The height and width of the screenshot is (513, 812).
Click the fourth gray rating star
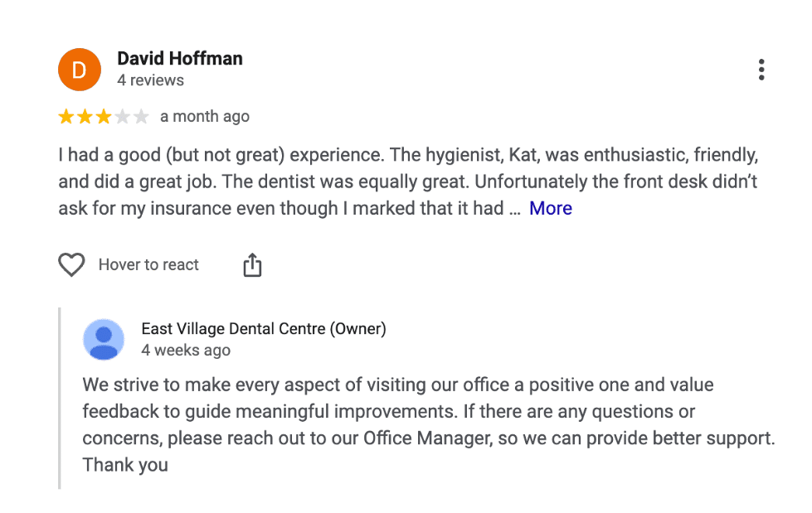coord(123,117)
